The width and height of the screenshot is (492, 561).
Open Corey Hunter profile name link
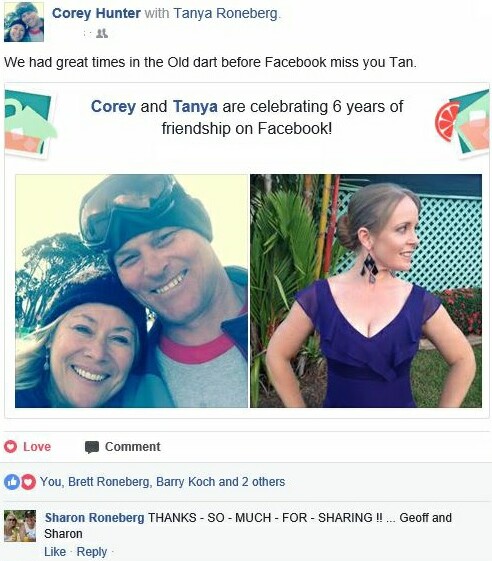pyautogui.click(x=96, y=14)
